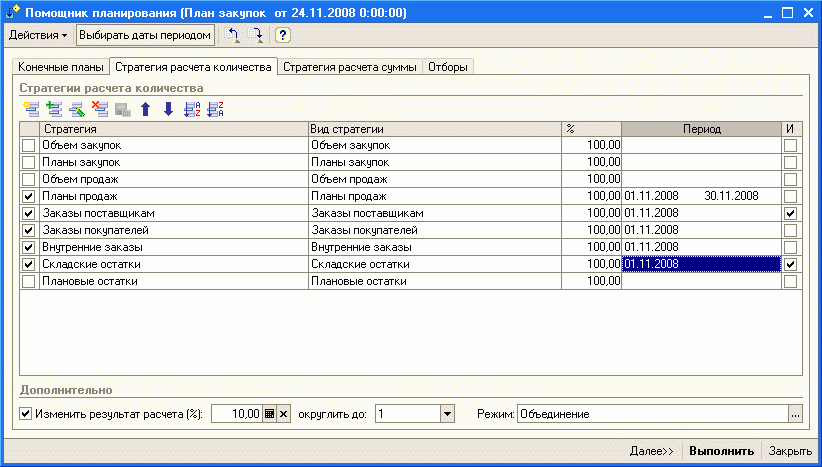Select the Объем продаж strategy name cell

(174, 179)
